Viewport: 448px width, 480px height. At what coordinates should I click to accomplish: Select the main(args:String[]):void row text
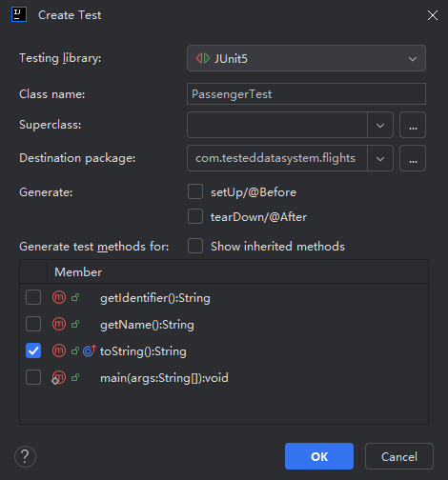click(x=164, y=378)
